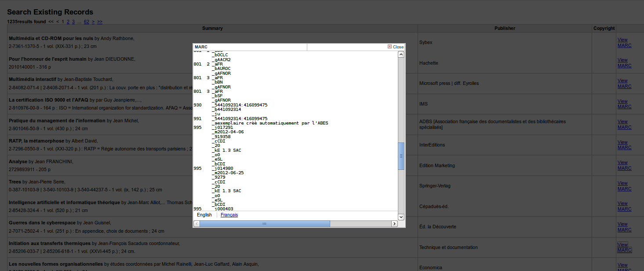Screen dimensions: 644x271
Task: Click the next page ">" link
Action: coord(93,22)
